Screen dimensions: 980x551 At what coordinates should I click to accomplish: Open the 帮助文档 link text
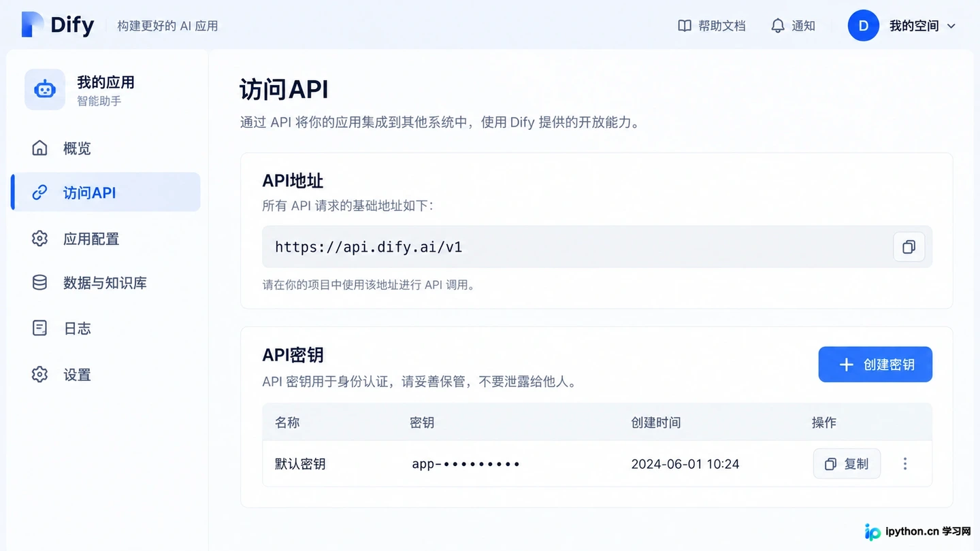(x=721, y=26)
